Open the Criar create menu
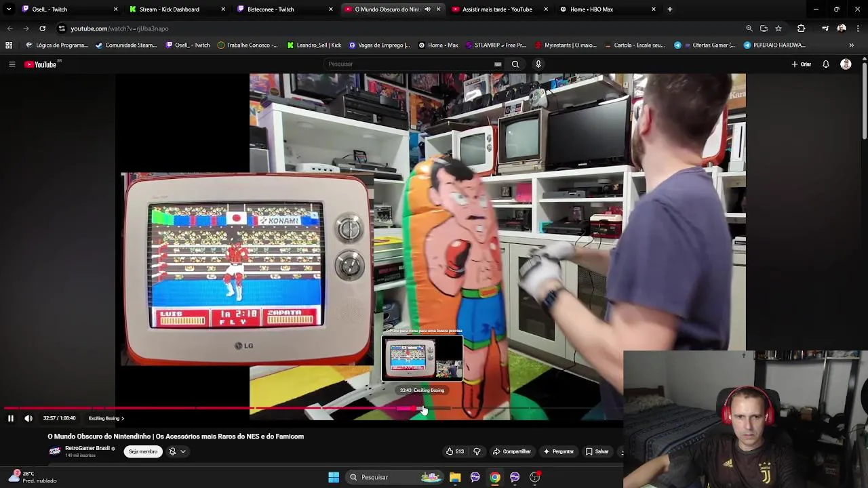The height and width of the screenshot is (488, 868). click(x=801, y=64)
